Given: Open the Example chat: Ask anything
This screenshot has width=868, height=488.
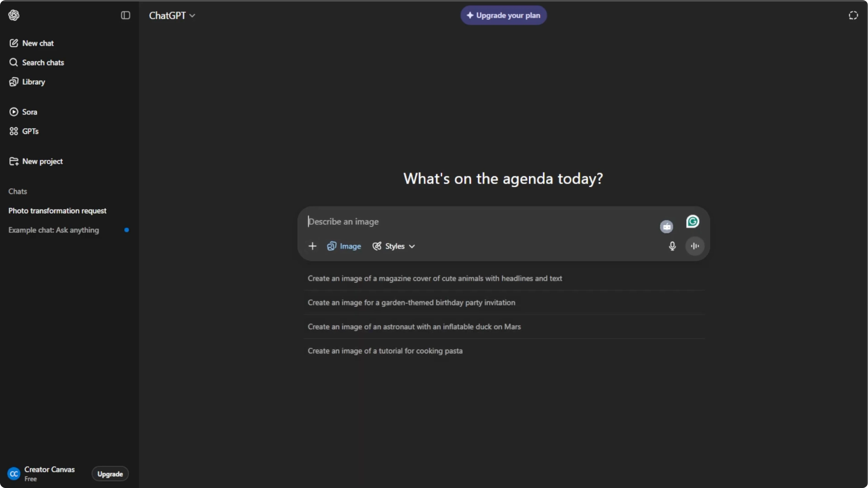Looking at the screenshot, I should click(x=69, y=230).
